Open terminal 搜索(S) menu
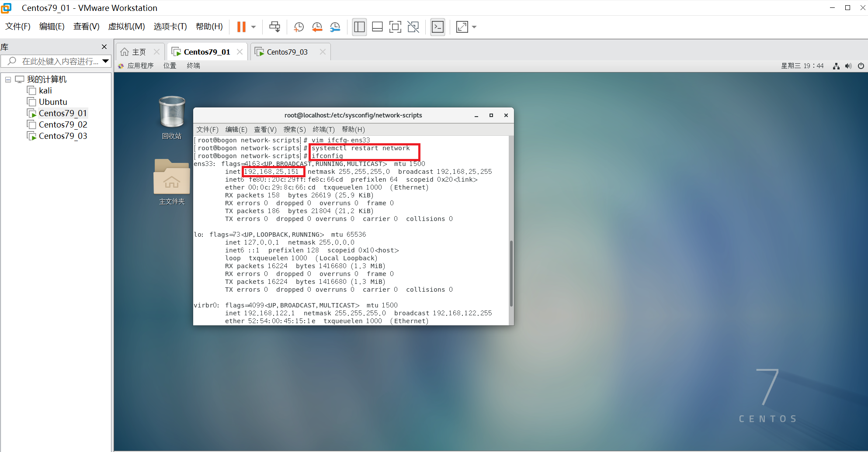 pyautogui.click(x=295, y=130)
